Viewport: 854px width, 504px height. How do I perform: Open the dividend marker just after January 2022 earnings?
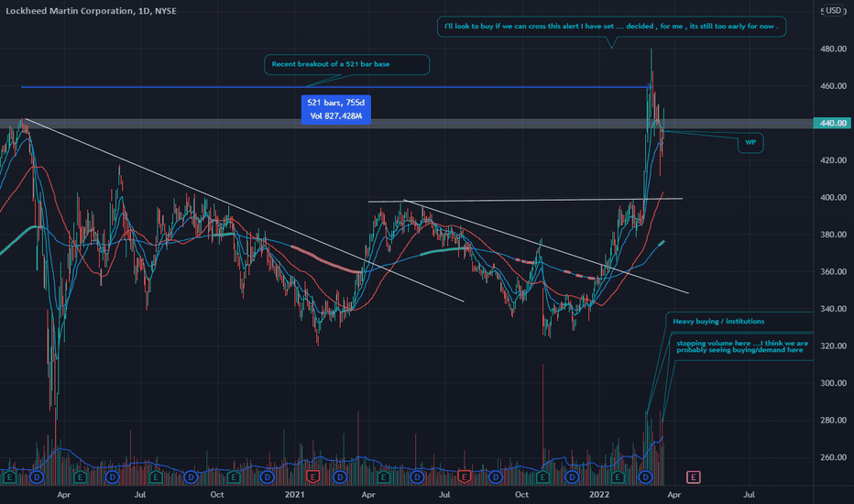(645, 477)
